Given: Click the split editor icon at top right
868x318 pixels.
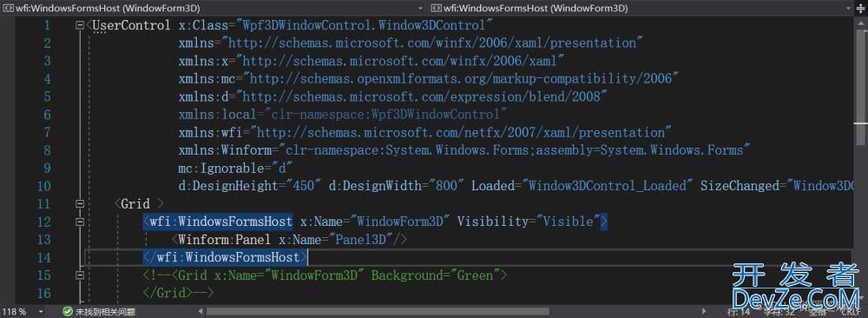Looking at the screenshot, I should (861, 9).
